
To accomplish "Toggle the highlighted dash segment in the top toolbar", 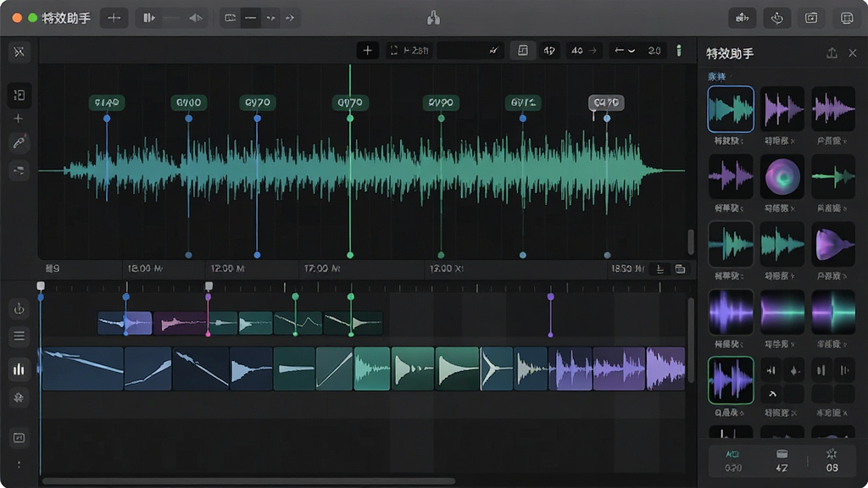I will pyautogui.click(x=250, y=18).
